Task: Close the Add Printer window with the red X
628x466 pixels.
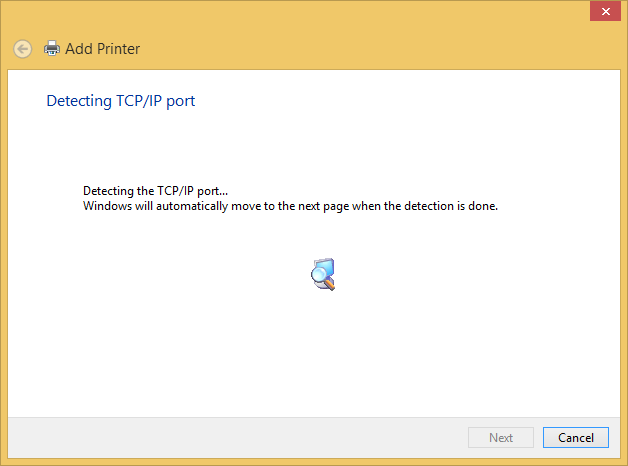Action: click(605, 11)
